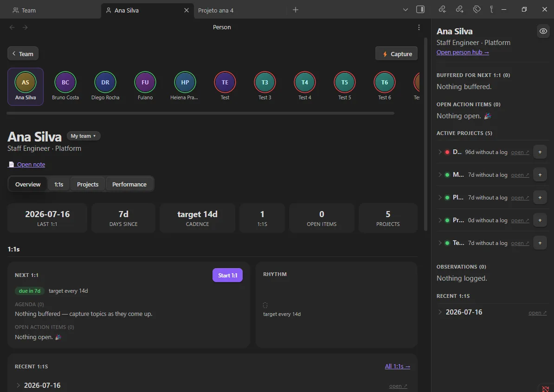Open the All 1:1s link

398,366
